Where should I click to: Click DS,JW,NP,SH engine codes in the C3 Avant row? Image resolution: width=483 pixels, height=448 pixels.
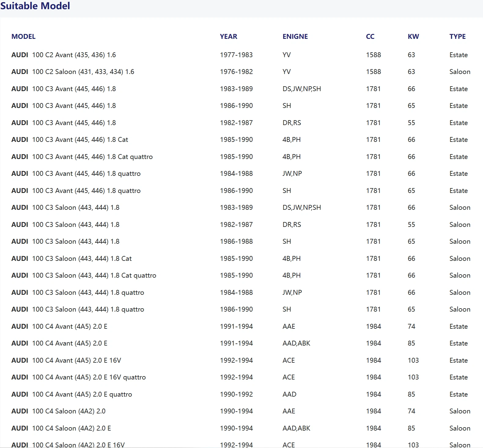point(302,89)
